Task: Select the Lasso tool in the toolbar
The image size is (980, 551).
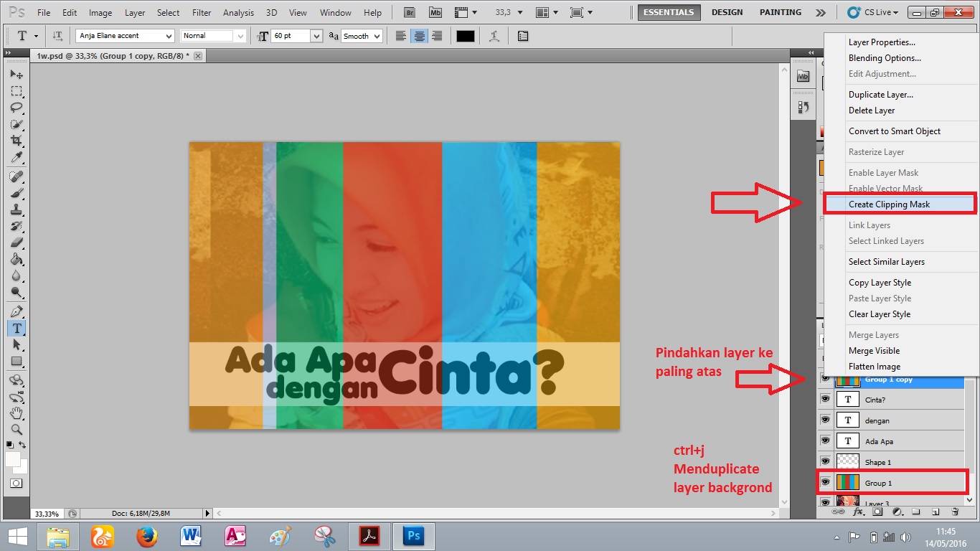Action: [x=16, y=106]
